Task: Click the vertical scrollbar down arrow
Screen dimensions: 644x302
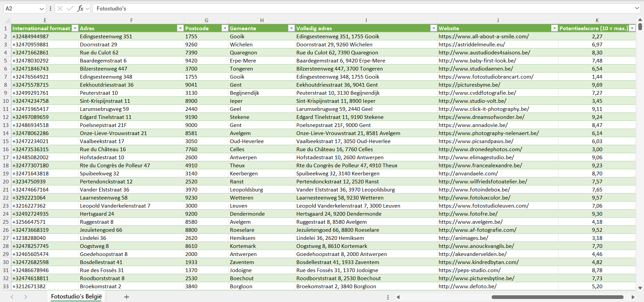Action: tap(640, 288)
